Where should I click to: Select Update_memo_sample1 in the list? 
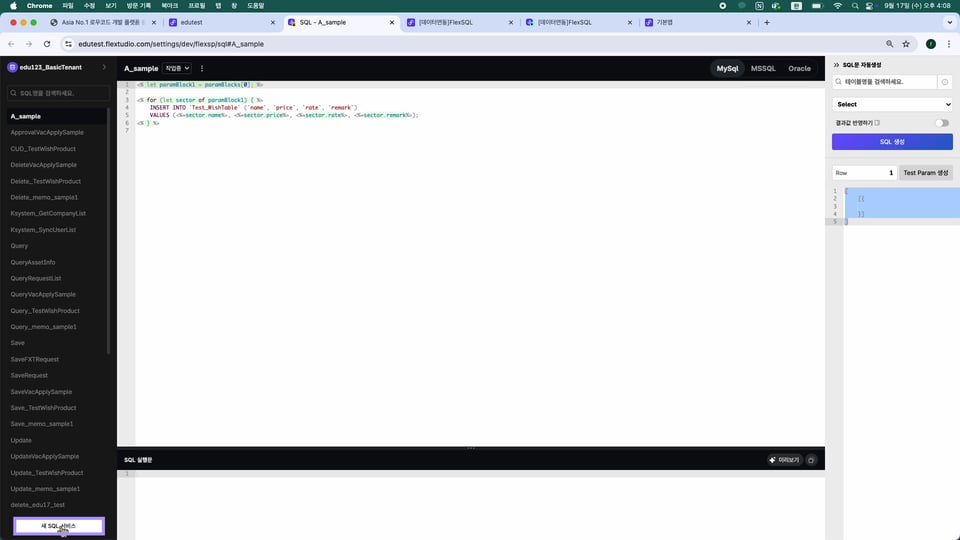(x=45, y=489)
